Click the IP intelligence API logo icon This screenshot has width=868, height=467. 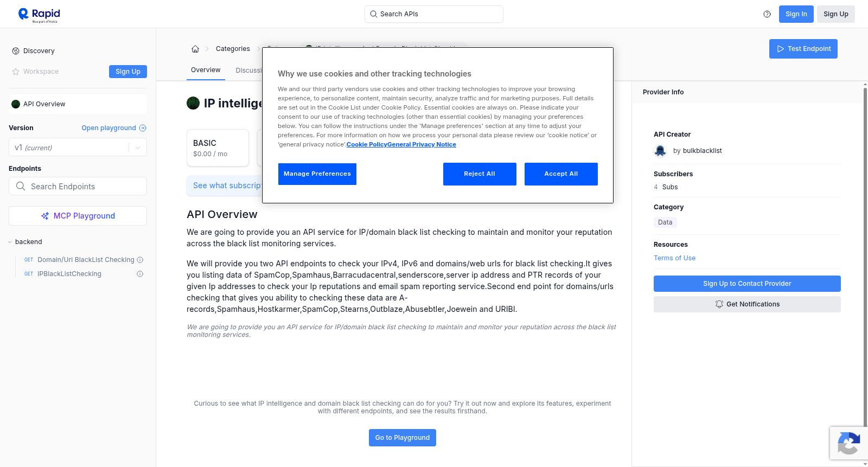(193, 103)
